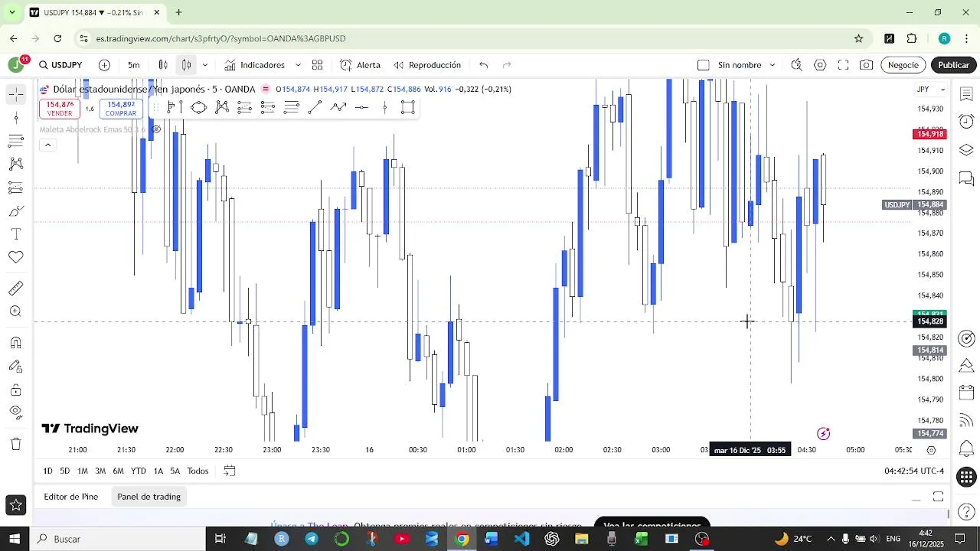Open the Fibonacci tools group
980x551 pixels.
(x=15, y=141)
